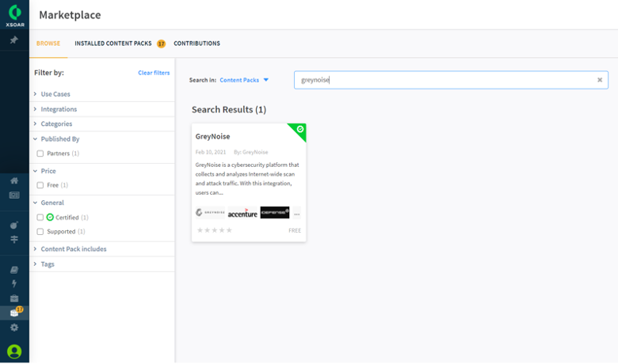Clear the search with the X icon
618x364 pixels.
(x=600, y=80)
